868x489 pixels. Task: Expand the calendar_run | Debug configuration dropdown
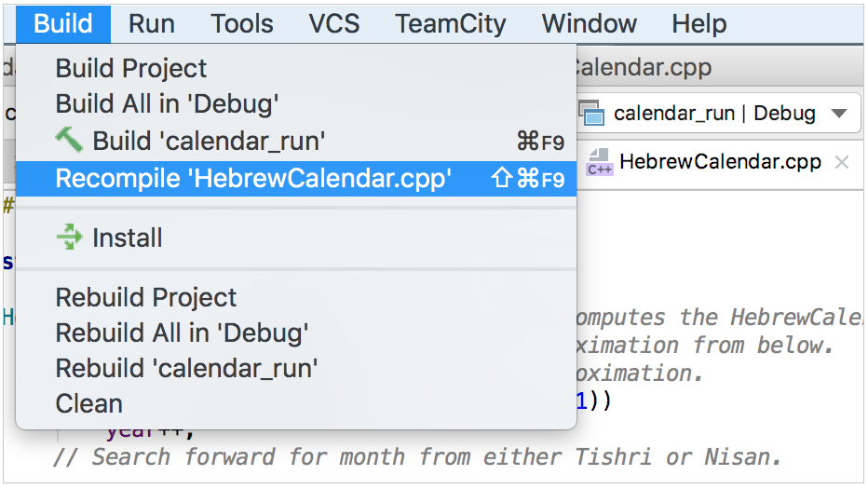[838, 114]
